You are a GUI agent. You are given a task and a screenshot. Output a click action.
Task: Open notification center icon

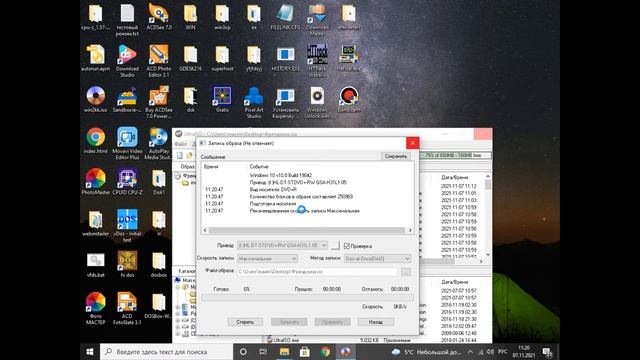[547, 351]
